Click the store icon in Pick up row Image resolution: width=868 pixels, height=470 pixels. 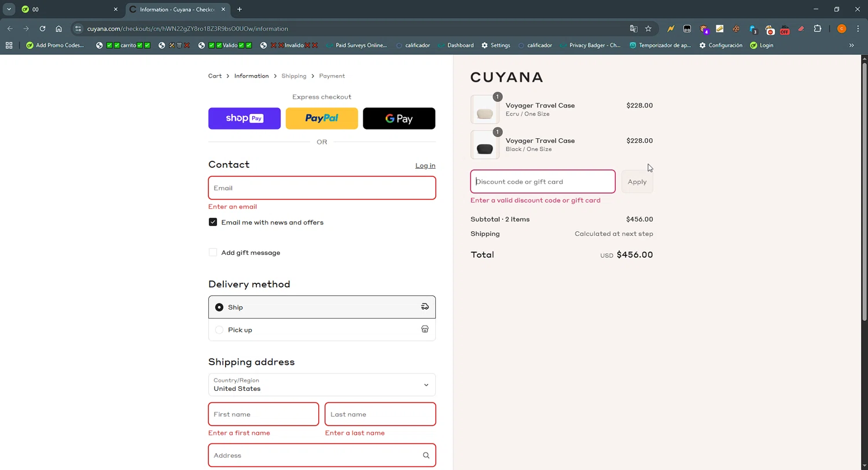[425, 329]
